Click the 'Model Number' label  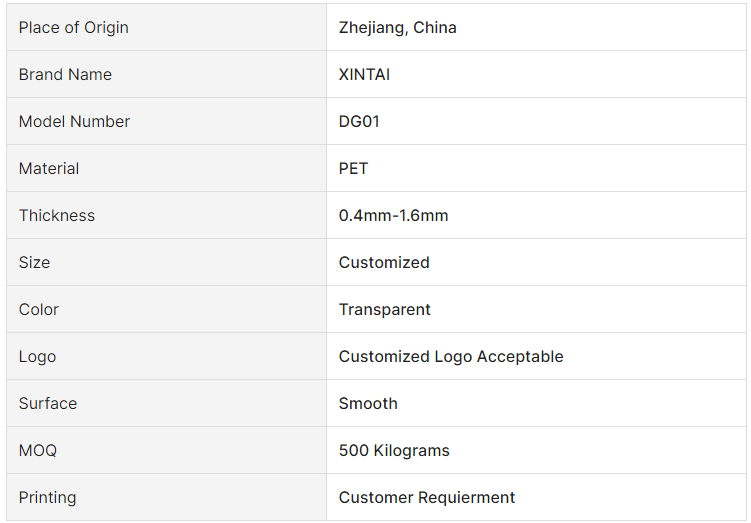click(74, 122)
